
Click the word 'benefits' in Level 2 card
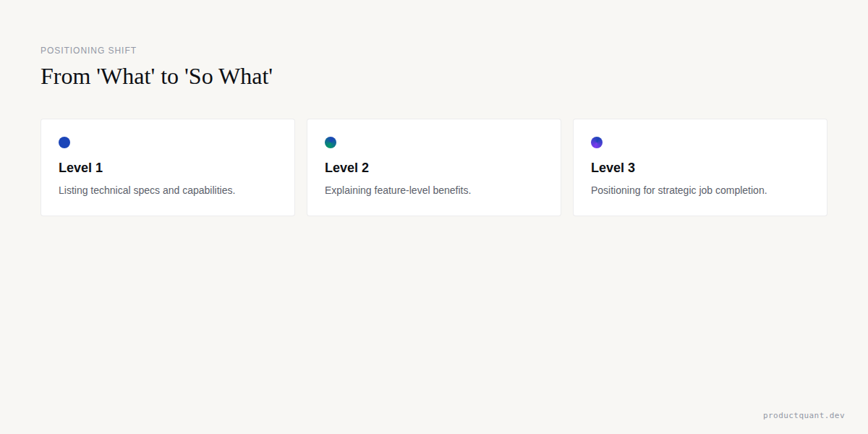[451, 190]
